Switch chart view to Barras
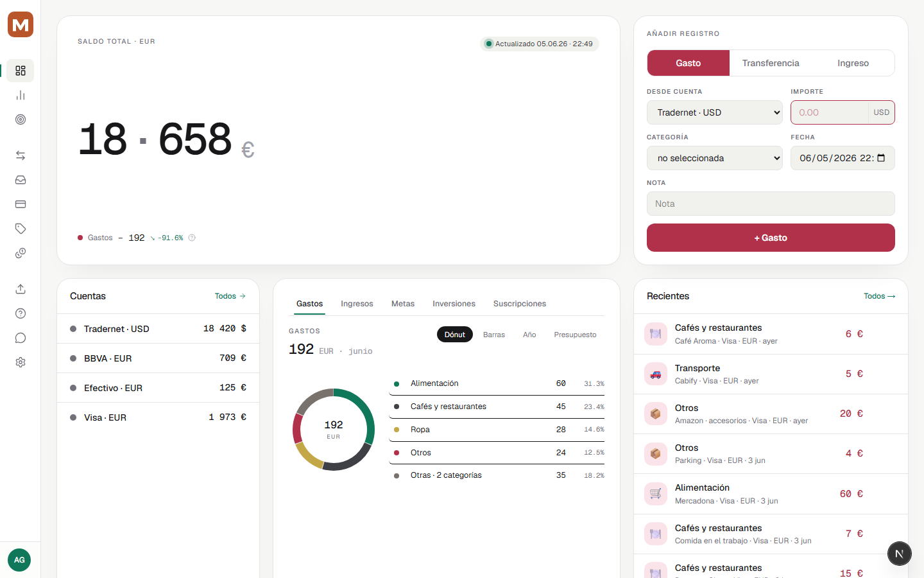 [x=494, y=335]
